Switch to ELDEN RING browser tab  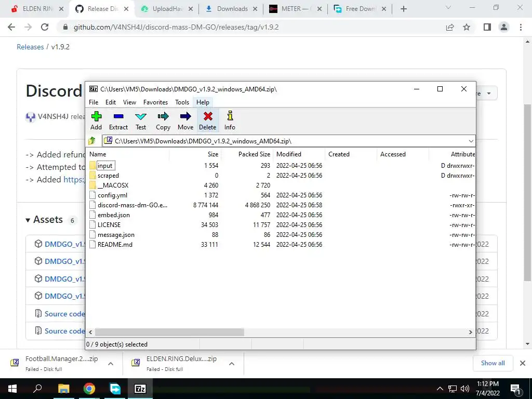click(x=36, y=9)
